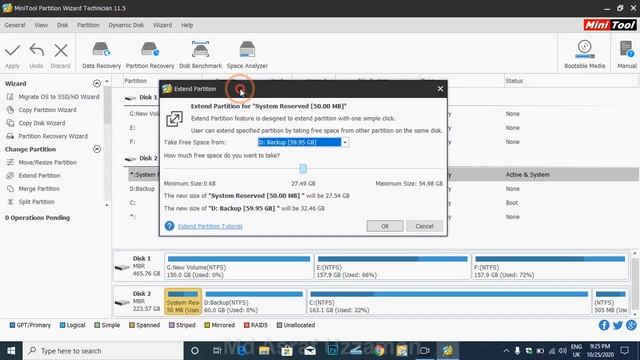
Task: Select G:New Volume block on Disk 1
Action: (x=239, y=267)
